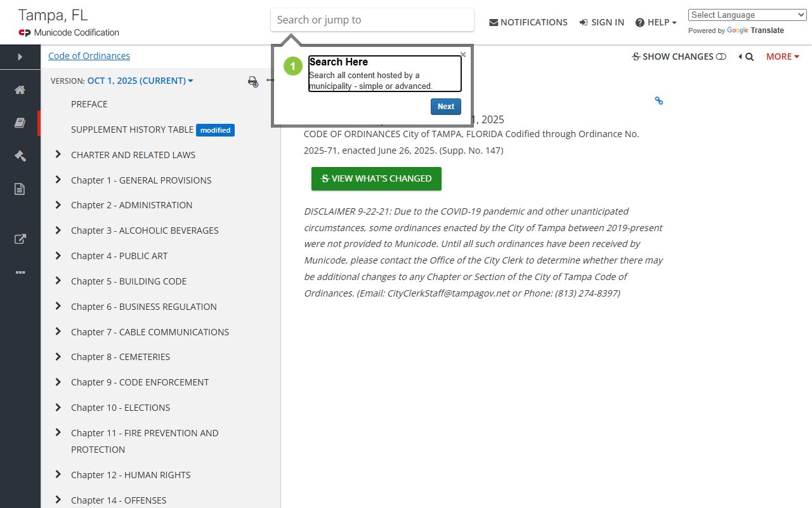
Task: Open the version OCT 1, 2025 dropdown
Action: [x=140, y=81]
